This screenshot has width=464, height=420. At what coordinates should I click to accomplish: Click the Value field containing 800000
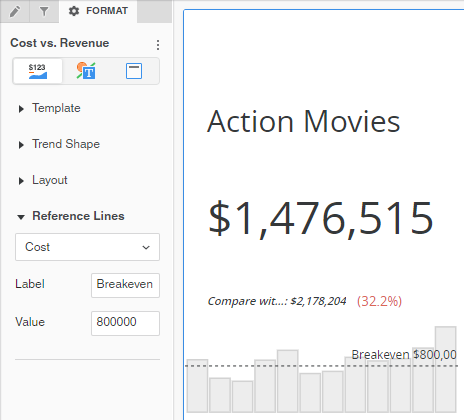click(x=125, y=323)
